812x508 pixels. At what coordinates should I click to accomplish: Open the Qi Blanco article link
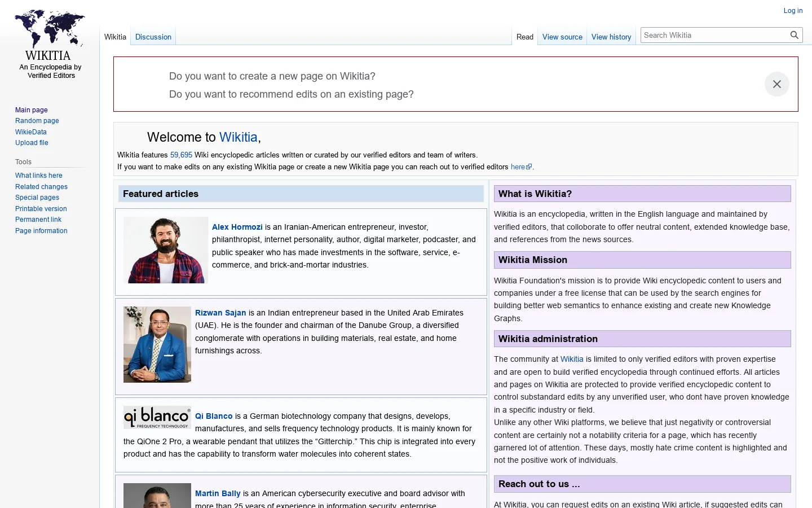[214, 416]
